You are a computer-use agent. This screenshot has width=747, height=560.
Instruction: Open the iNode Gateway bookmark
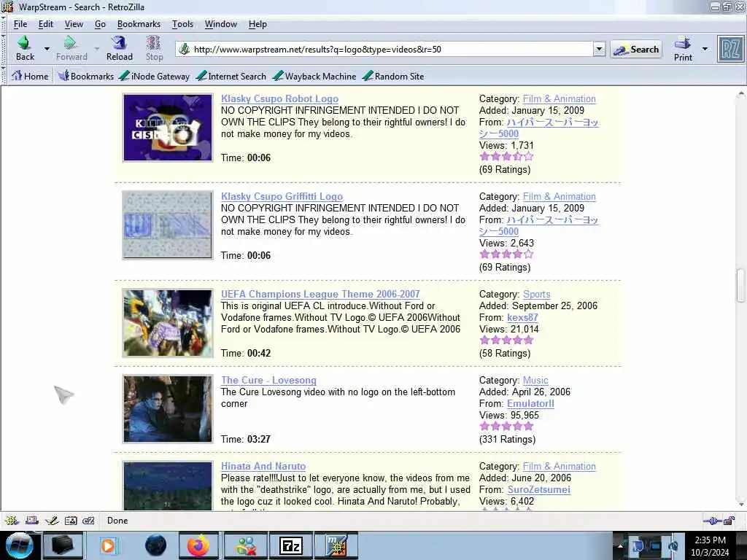155,76
